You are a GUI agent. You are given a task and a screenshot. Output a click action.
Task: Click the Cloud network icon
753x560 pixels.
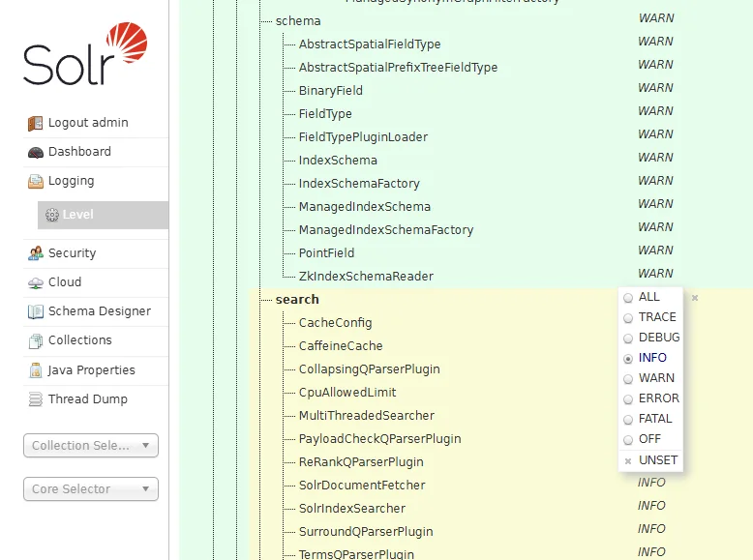coord(36,282)
